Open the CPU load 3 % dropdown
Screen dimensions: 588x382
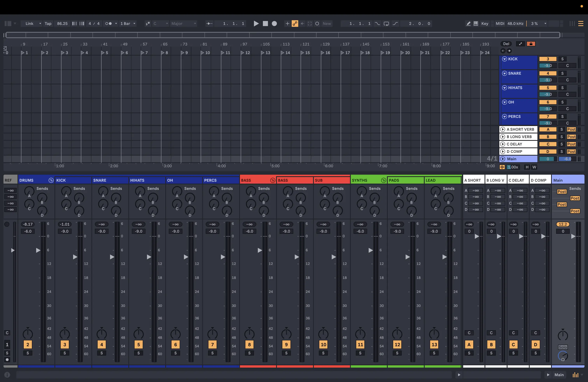(545, 24)
